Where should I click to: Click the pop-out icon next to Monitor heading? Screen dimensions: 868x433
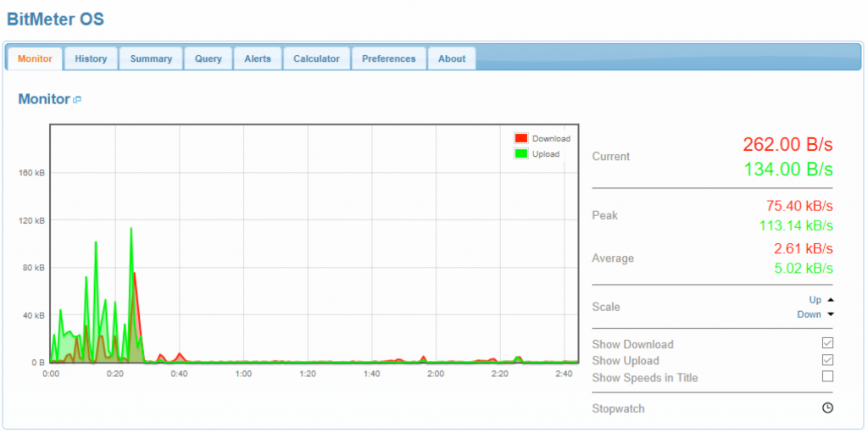coord(77,100)
